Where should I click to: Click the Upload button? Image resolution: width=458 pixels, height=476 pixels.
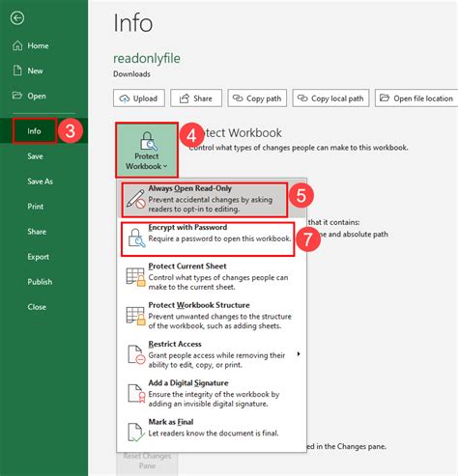click(139, 98)
